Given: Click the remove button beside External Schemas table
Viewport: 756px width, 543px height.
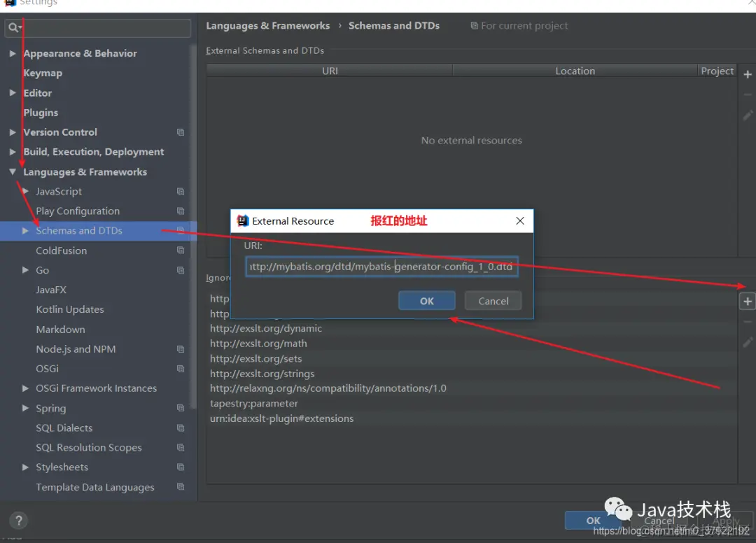Looking at the screenshot, I should (x=748, y=95).
